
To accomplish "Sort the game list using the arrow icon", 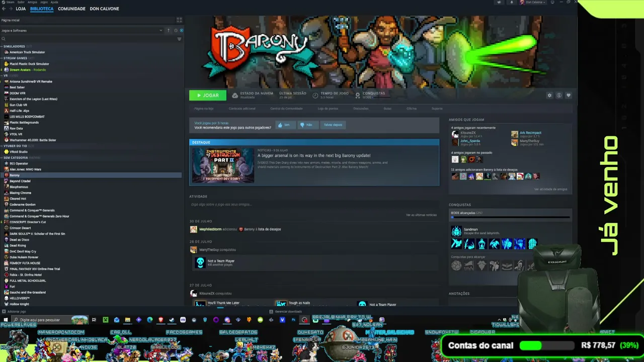I will 169,31.
